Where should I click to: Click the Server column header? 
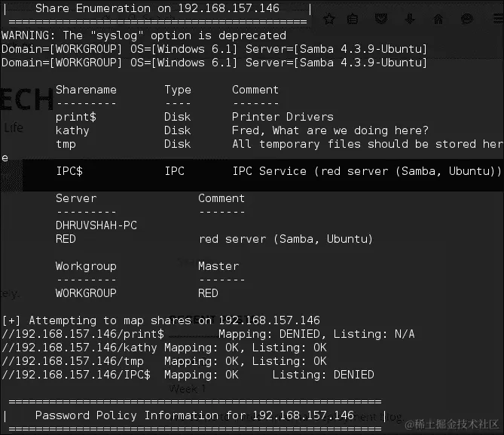tap(76, 198)
